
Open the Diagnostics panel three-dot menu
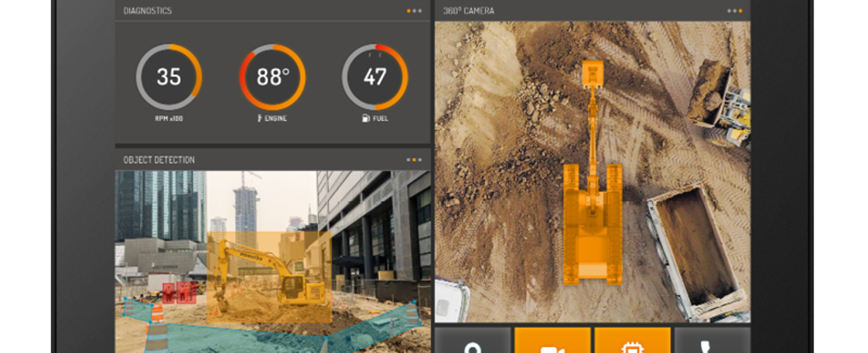pyautogui.click(x=415, y=11)
